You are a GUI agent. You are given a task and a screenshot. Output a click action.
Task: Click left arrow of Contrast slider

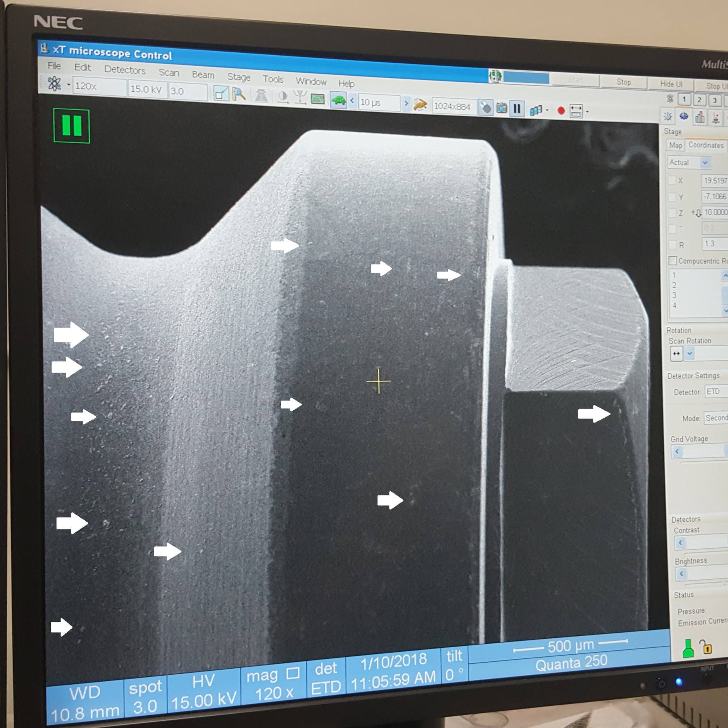(681, 543)
